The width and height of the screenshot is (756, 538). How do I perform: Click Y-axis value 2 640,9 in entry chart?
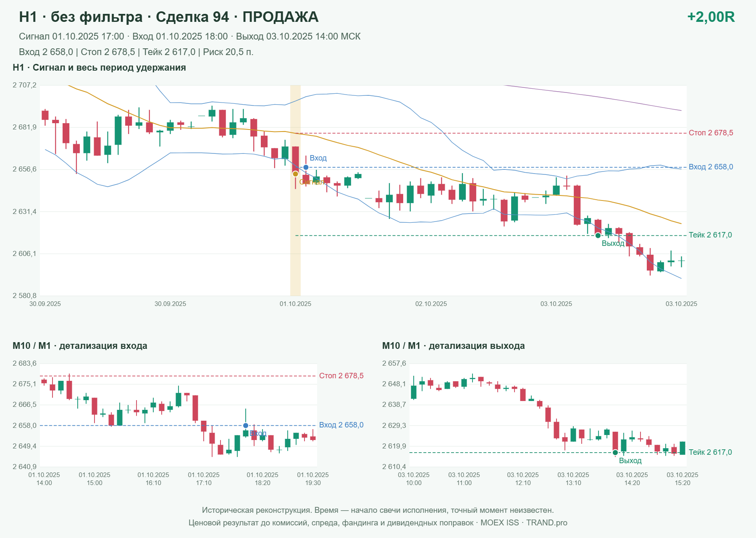pyautogui.click(x=24, y=467)
